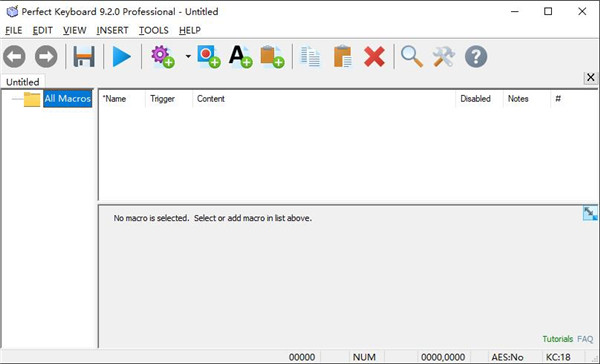Click the 'No macro is selected' message
Viewport: 600px width, 364px height.
(x=212, y=218)
